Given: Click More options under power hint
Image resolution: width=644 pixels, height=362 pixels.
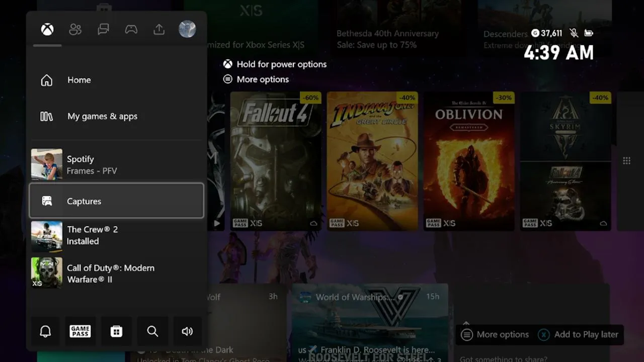Looking at the screenshot, I should (256, 79).
